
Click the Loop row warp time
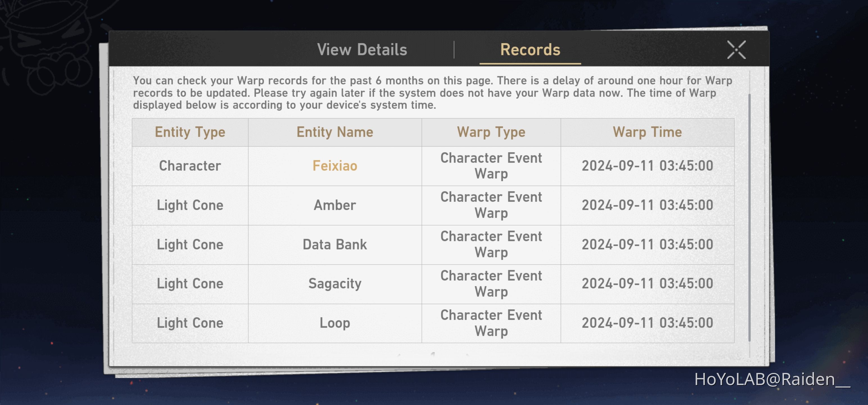point(647,323)
